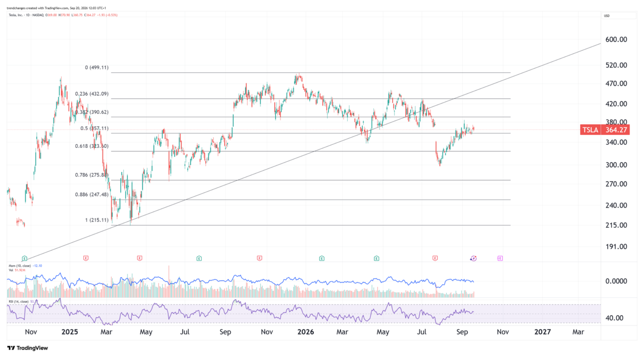Click the purple upcoming earnings marker before Nov 2026
644x360 pixels.
pos(500,258)
